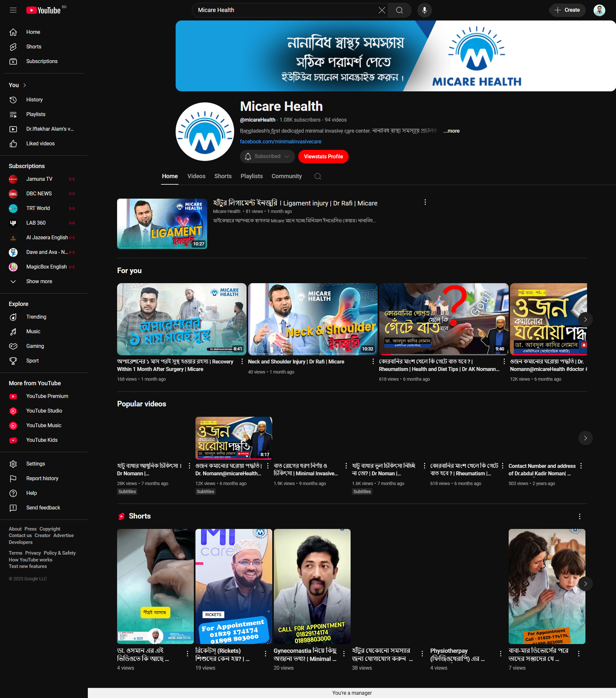Open the Micare Health channel avatar
Viewport: 616px width, 698px height.
click(x=205, y=132)
